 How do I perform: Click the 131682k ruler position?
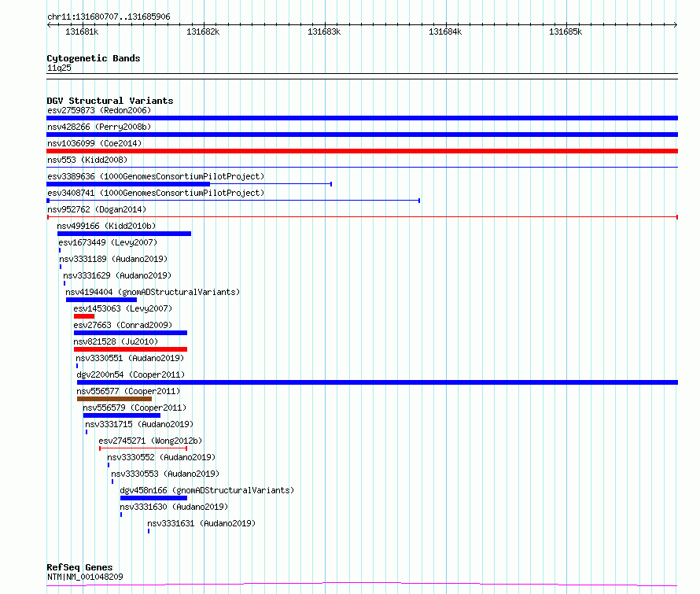[x=203, y=31]
